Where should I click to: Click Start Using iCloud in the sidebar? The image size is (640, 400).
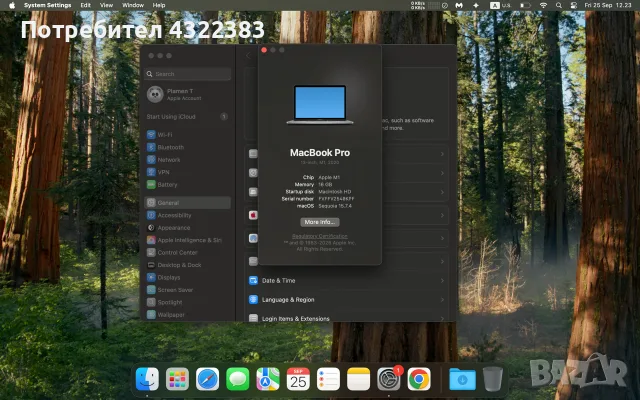[x=187, y=117]
